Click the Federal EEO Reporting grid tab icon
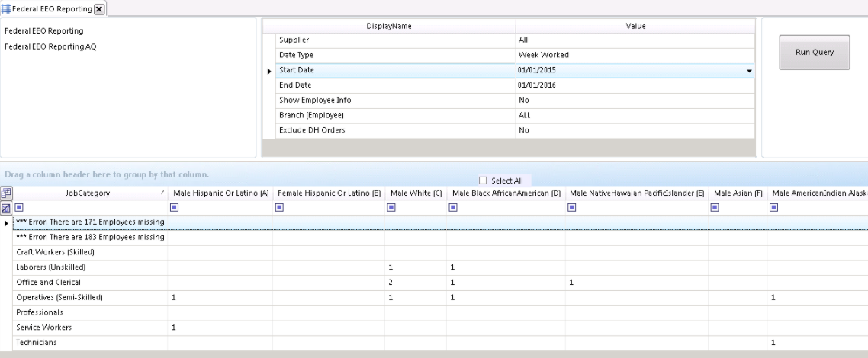The height and width of the screenshot is (358, 868). click(x=6, y=9)
